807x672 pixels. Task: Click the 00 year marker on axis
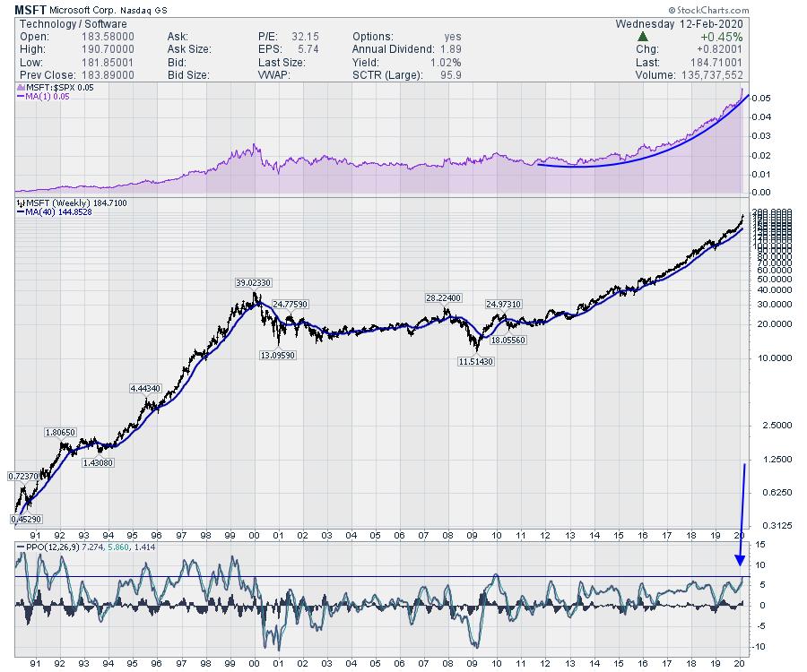[254, 662]
